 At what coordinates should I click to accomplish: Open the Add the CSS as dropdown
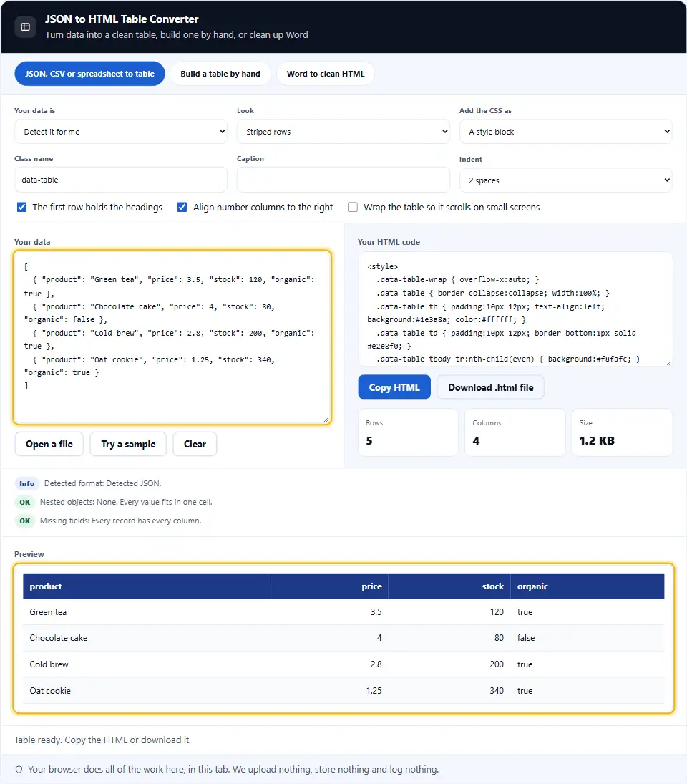point(565,132)
